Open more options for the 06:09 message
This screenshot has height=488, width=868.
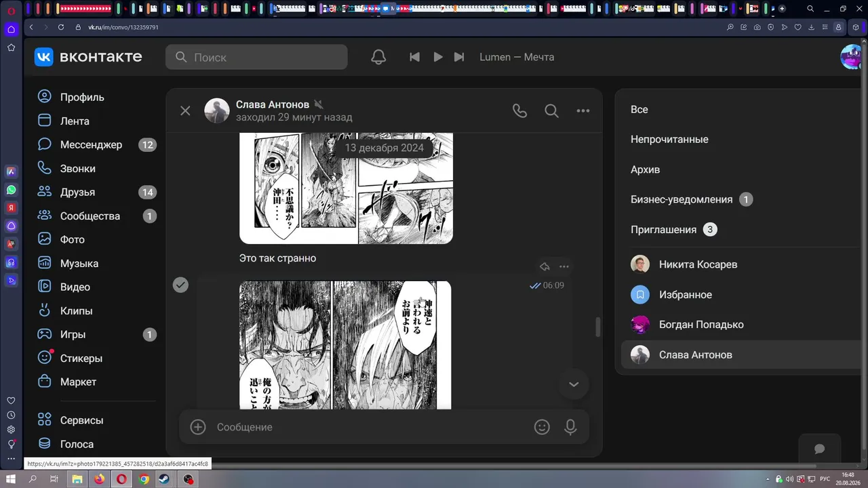564,266
